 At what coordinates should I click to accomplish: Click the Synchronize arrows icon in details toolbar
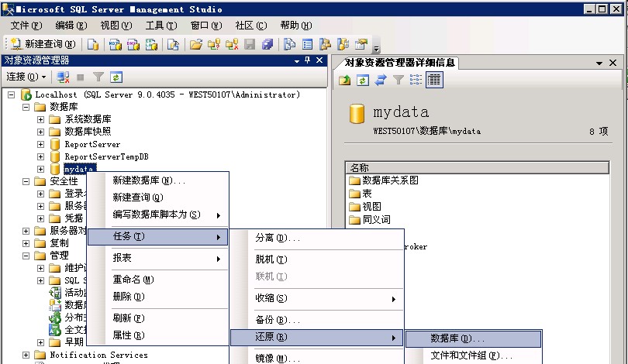380,80
